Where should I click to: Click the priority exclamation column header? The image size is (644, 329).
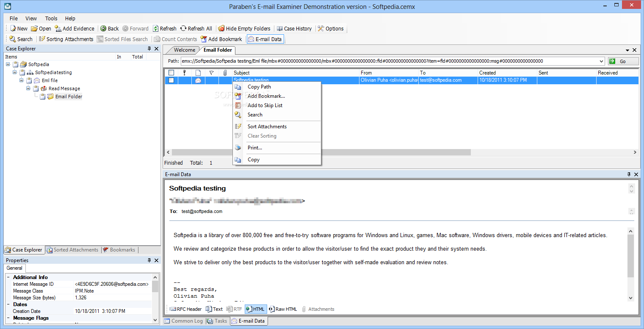[185, 73]
